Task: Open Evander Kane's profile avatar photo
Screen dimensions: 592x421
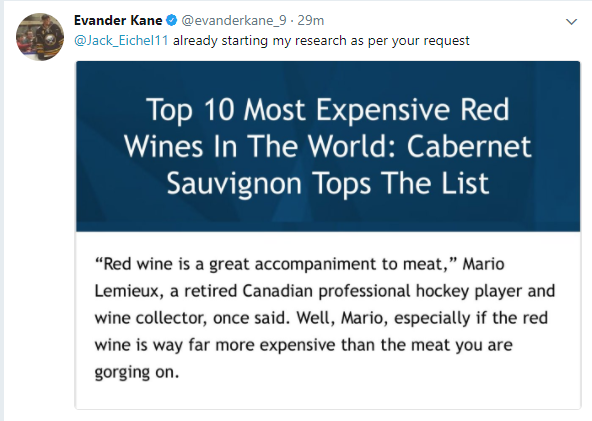Action: click(x=40, y=37)
